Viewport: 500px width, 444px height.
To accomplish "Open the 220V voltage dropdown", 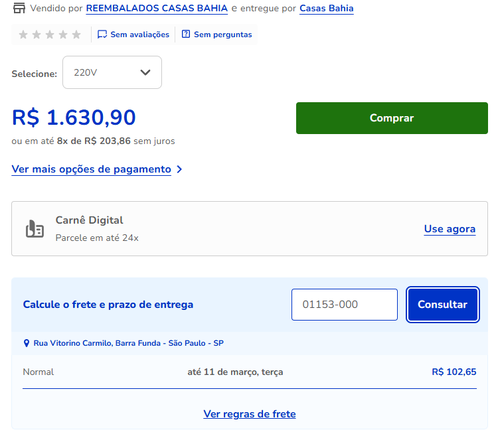I will (112, 72).
